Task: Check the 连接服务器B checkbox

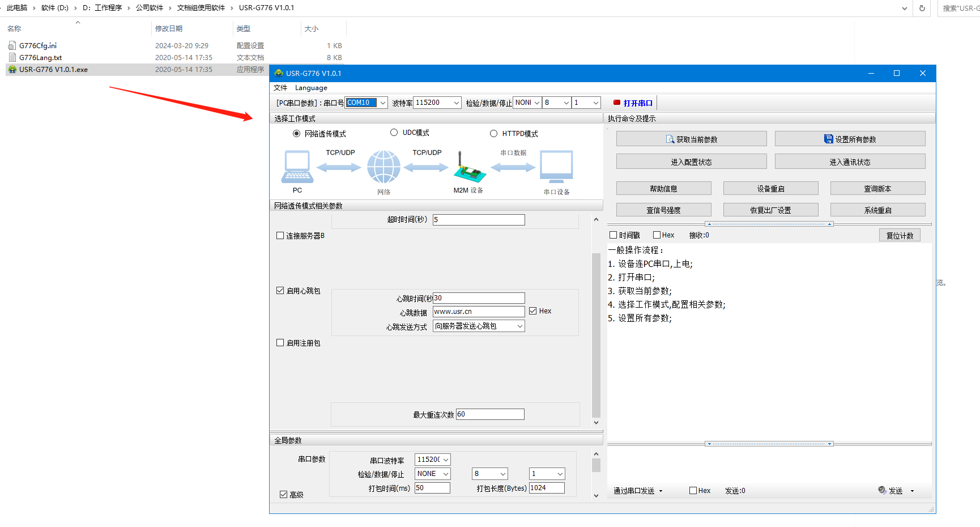Action: pos(280,236)
